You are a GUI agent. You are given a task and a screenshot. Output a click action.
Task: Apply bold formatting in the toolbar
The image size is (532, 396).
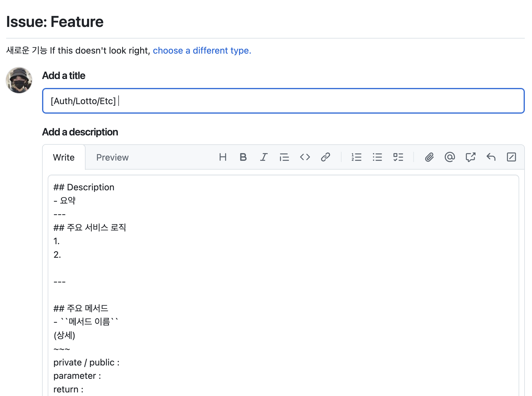click(243, 157)
